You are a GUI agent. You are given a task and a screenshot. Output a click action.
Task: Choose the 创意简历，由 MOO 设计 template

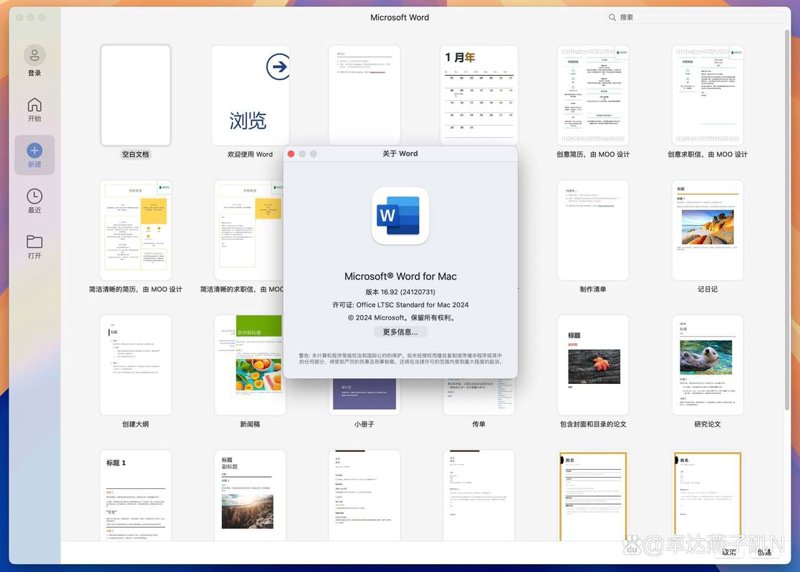point(593,95)
